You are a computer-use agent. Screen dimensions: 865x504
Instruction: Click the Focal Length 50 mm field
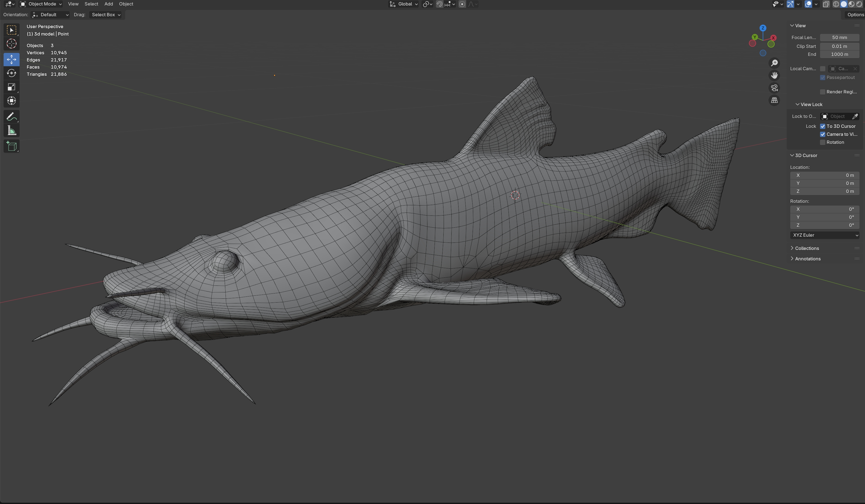pyautogui.click(x=839, y=38)
